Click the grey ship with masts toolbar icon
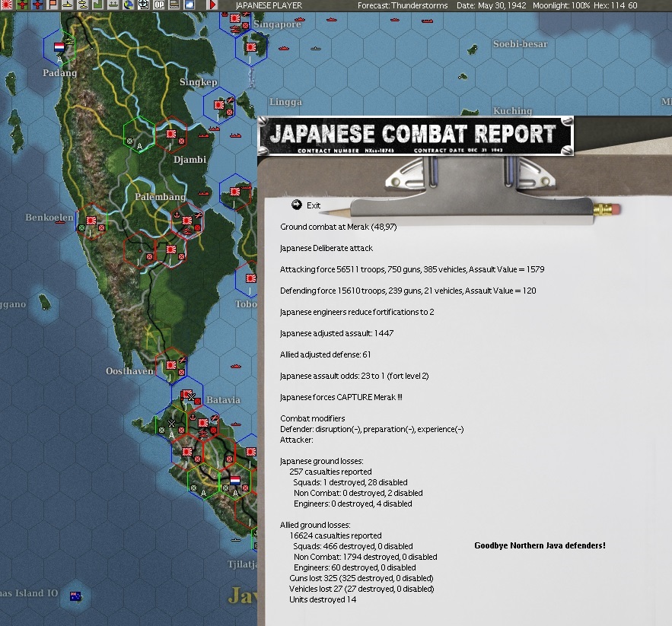The height and width of the screenshot is (626, 672). point(113,5)
